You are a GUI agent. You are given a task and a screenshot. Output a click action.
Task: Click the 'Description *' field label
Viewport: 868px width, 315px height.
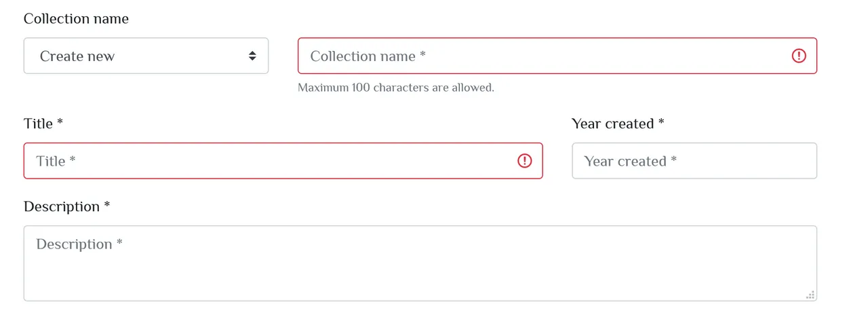66,206
